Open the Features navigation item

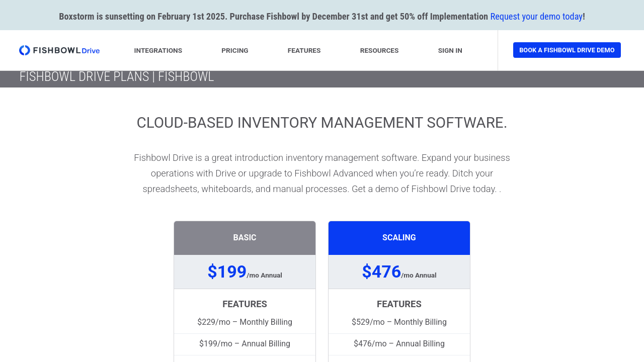[x=304, y=50]
